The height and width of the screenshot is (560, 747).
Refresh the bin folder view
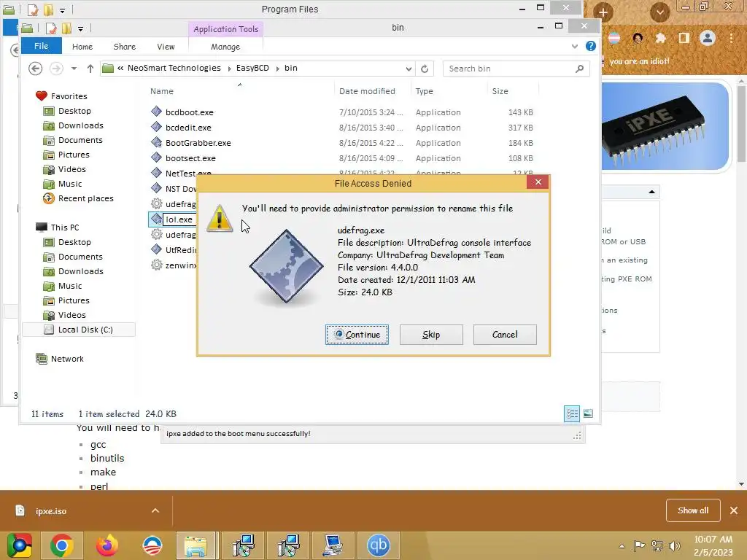click(x=425, y=69)
